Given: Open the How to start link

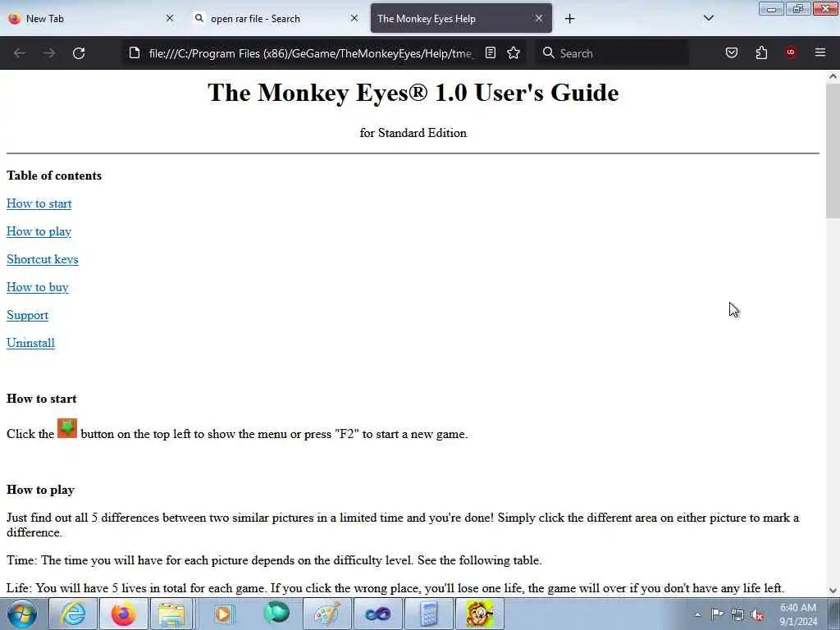Looking at the screenshot, I should coord(39,203).
